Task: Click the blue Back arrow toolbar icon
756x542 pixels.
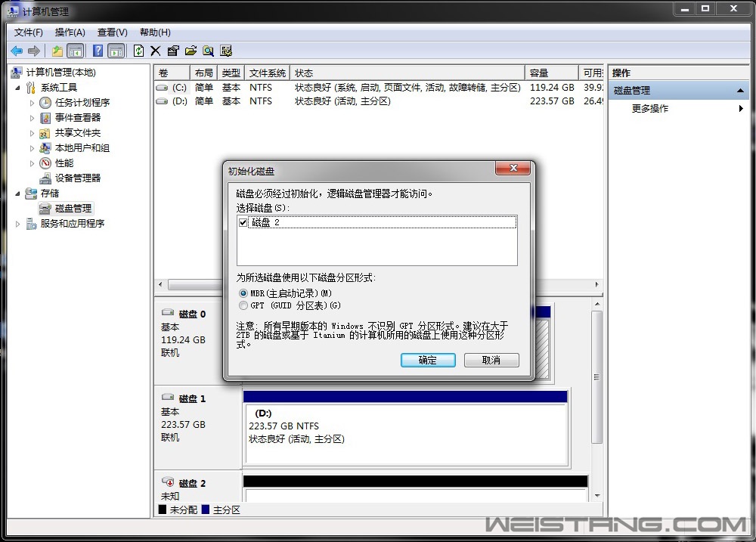Action: point(17,51)
